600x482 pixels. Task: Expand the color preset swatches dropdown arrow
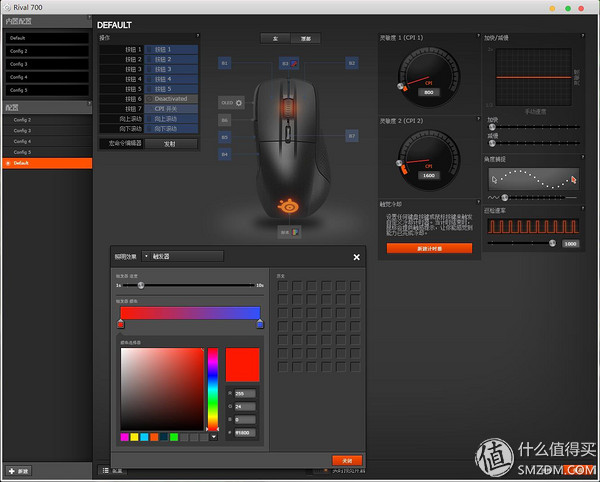213,437
